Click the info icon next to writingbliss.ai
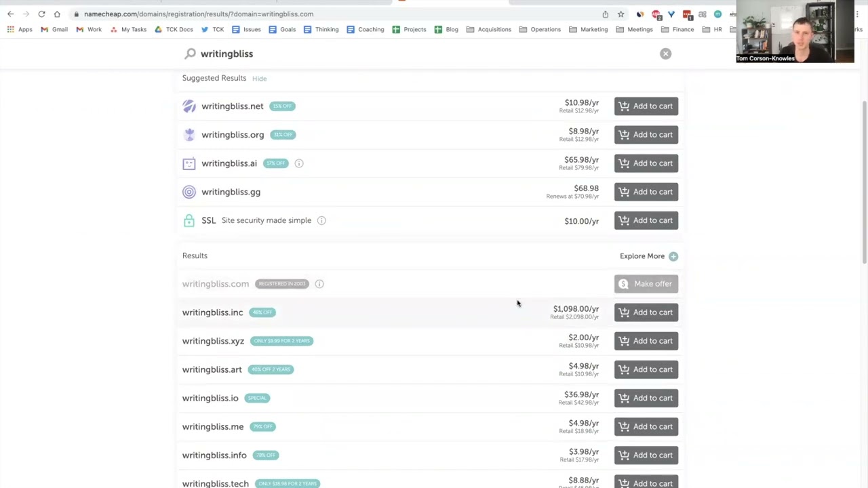 click(299, 163)
